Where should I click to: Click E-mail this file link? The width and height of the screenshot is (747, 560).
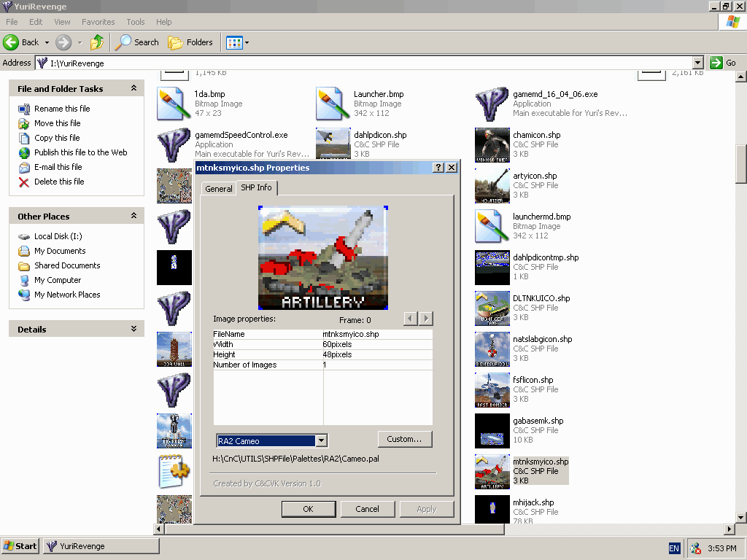pos(58,167)
